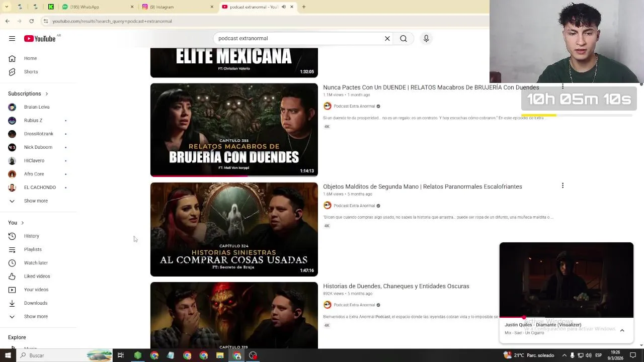Open the browser tab search dropdown
644x362 pixels.
pos(7,7)
